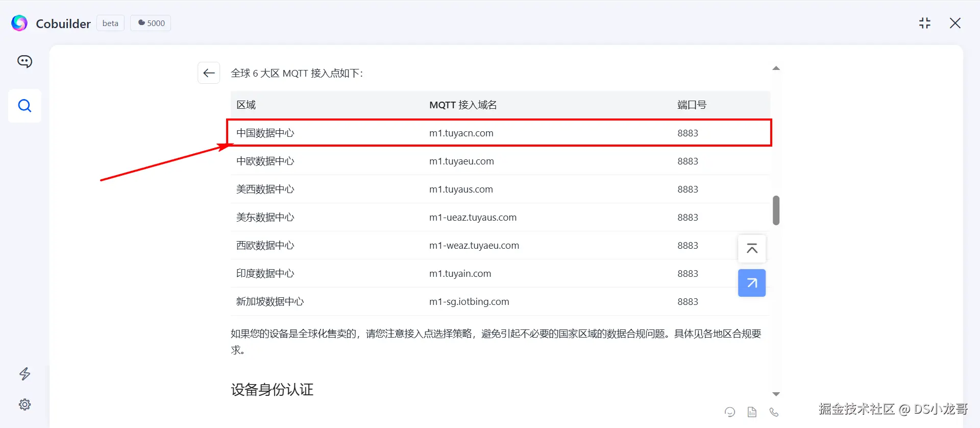Click the 美东数据中心 region cell
Image resolution: width=980 pixels, height=428 pixels.
265,217
